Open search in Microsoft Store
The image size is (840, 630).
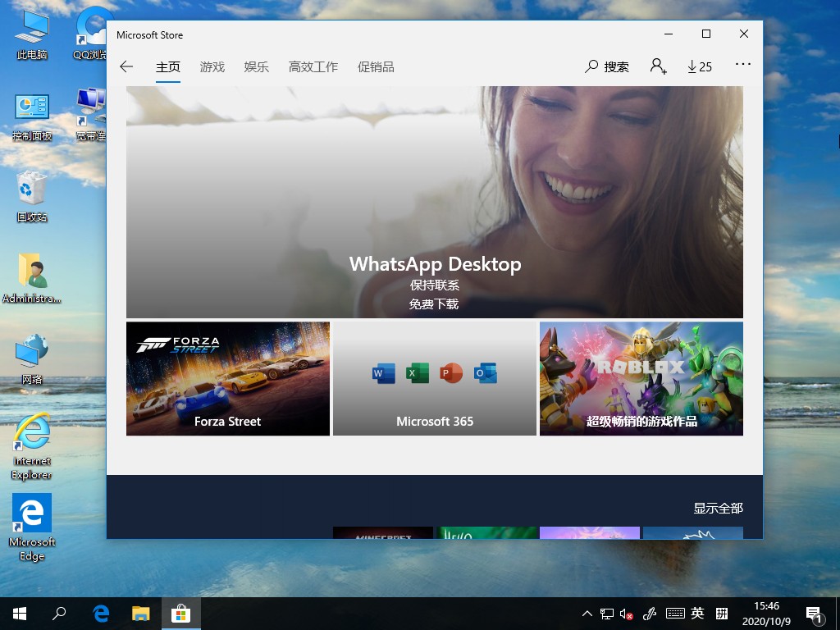pyautogui.click(x=606, y=66)
